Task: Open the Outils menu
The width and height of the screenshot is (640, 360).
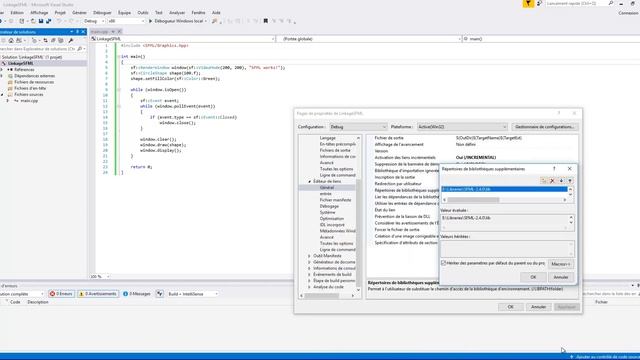Action: [143, 13]
